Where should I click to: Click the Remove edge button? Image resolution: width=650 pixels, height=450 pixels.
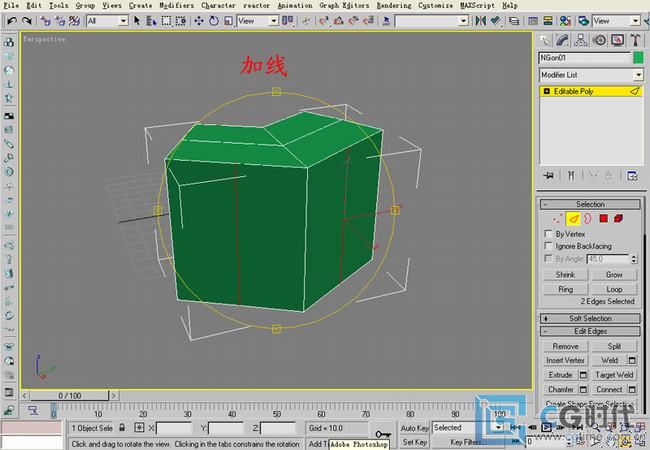coord(565,346)
